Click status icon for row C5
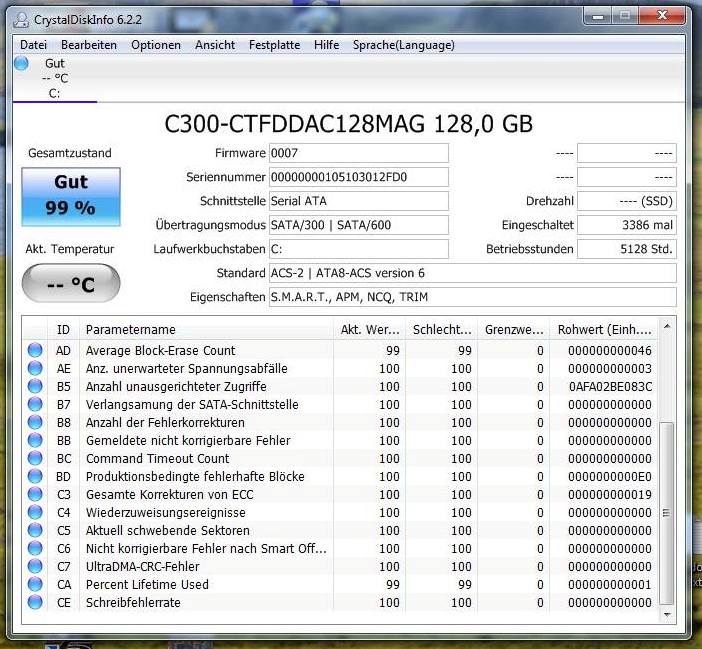Image resolution: width=702 pixels, height=649 pixels. pyautogui.click(x=35, y=530)
